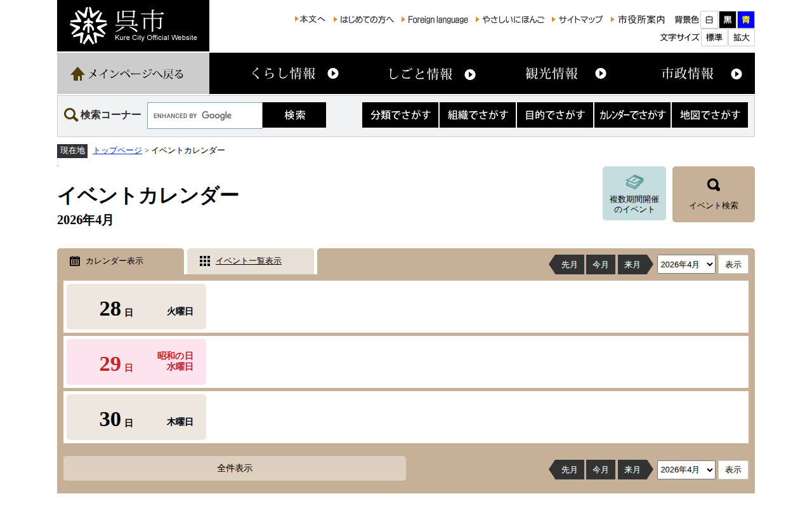Jump to 本文へ link
Viewport: 812px width, 508px height.
310,20
